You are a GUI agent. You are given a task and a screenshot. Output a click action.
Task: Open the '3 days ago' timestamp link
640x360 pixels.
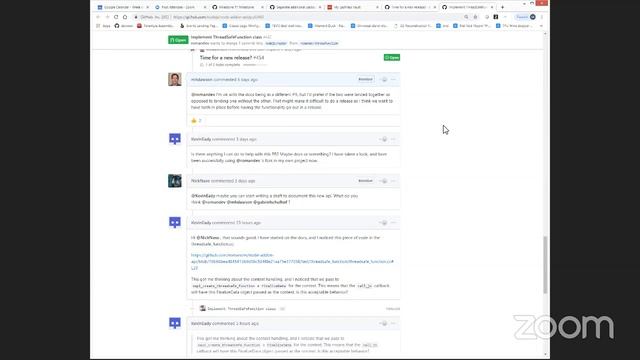point(246,139)
